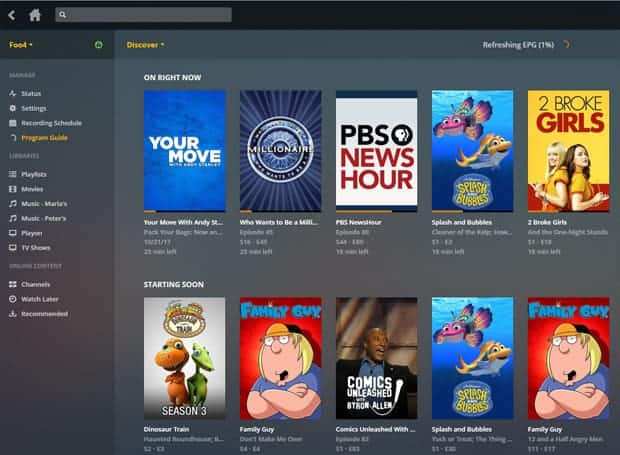
Task: Click the EPG refresh spinner icon
Action: pyautogui.click(x=566, y=44)
